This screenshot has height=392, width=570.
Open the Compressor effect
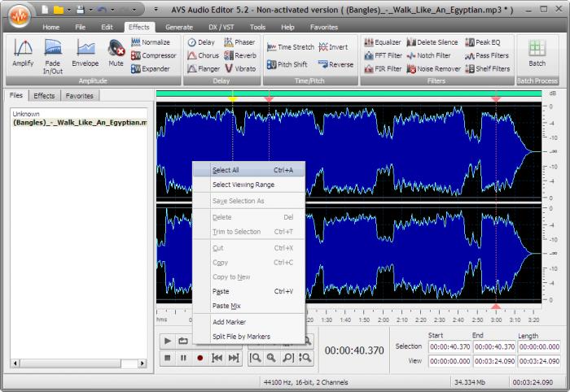[153, 55]
